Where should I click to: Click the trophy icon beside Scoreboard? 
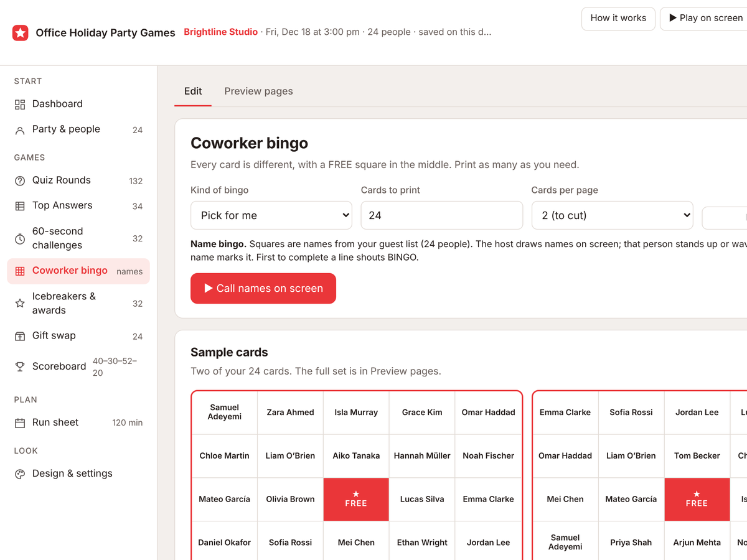pos(20,366)
